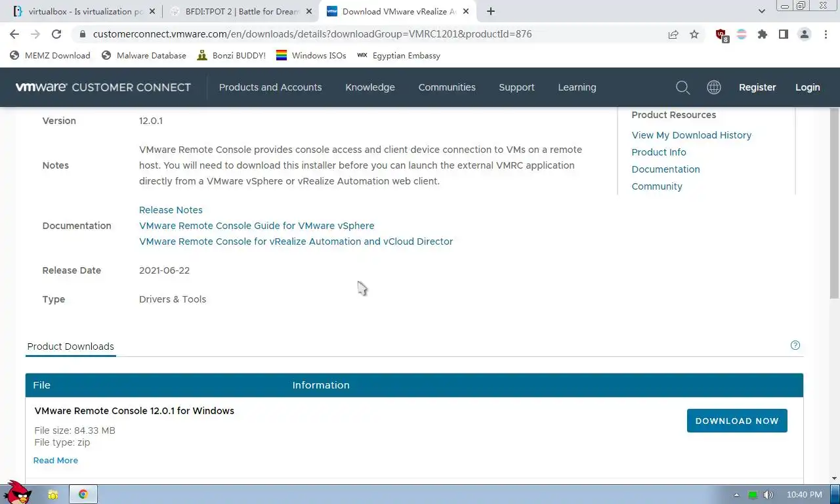The height and width of the screenshot is (504, 840).
Task: Close the virtualbox tab
Action: 152,11
